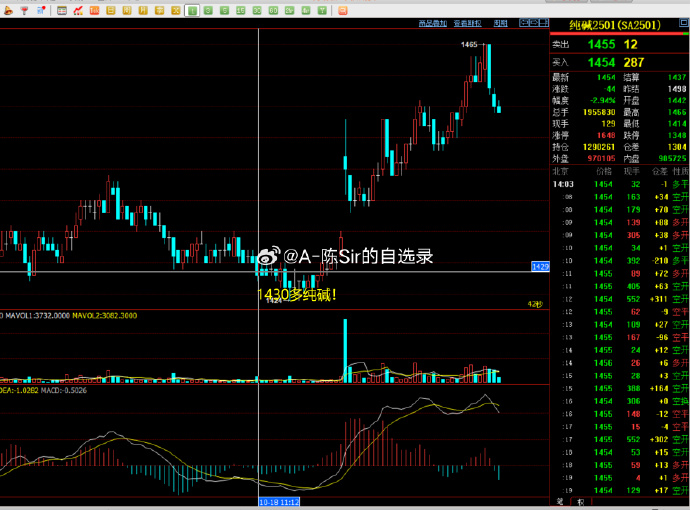Click the 查看期权 link
The image size is (690, 510).
click(x=465, y=22)
